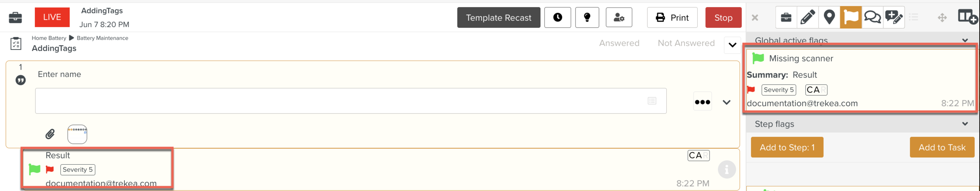
Task: Click the add comment with pencil icon
Action: [894, 18]
